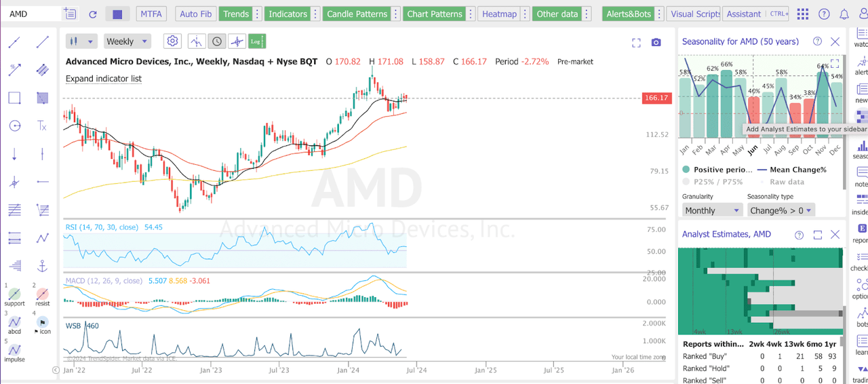Toggle the Alerts&Bots button
Screen dimensions: 868x384
[x=629, y=14]
